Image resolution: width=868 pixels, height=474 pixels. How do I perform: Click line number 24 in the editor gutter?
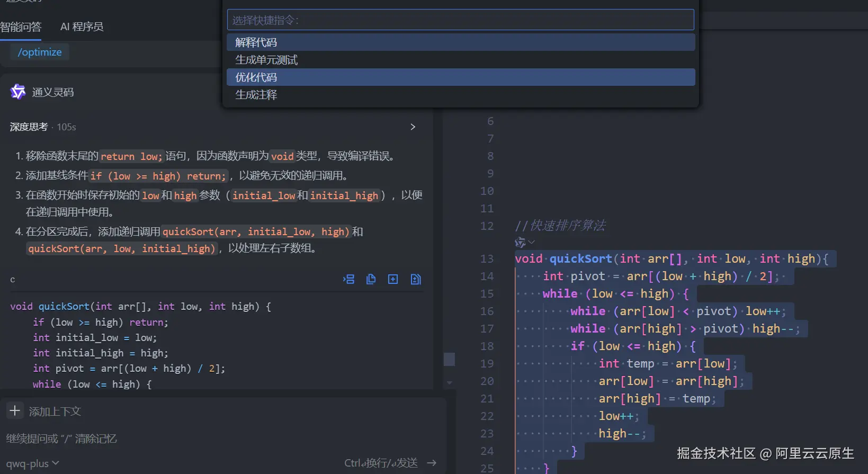click(487, 451)
